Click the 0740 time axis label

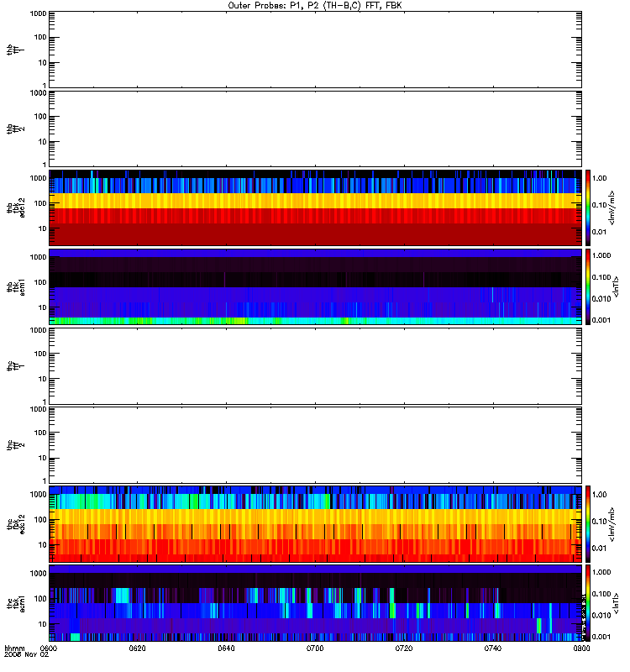click(x=493, y=648)
